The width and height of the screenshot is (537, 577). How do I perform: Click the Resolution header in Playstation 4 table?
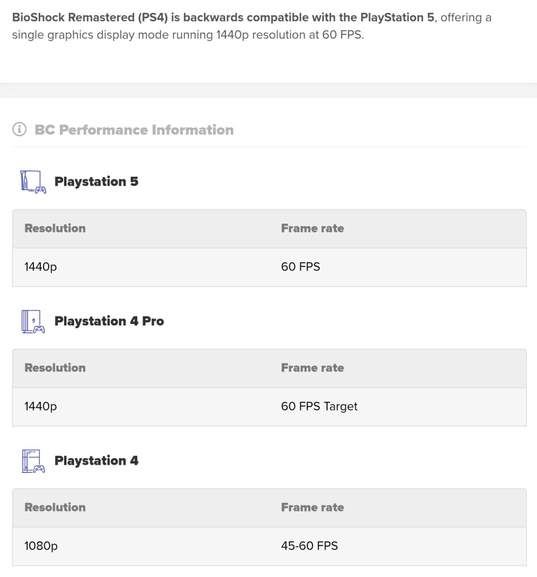click(x=55, y=507)
